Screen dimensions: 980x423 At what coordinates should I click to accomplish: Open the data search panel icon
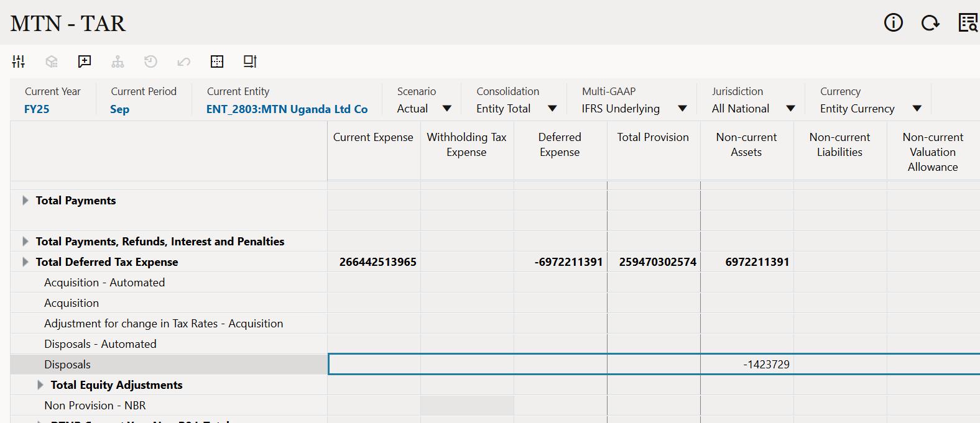click(968, 23)
